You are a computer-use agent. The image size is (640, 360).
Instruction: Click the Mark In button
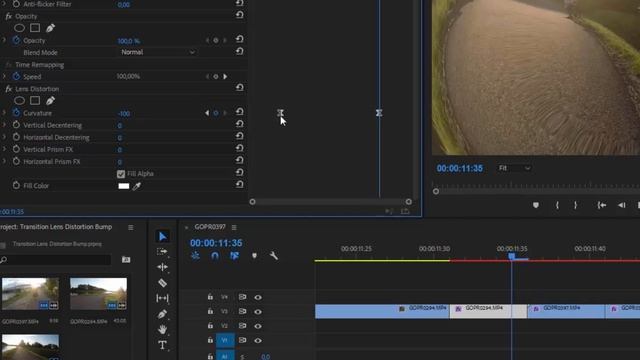[x=557, y=205]
